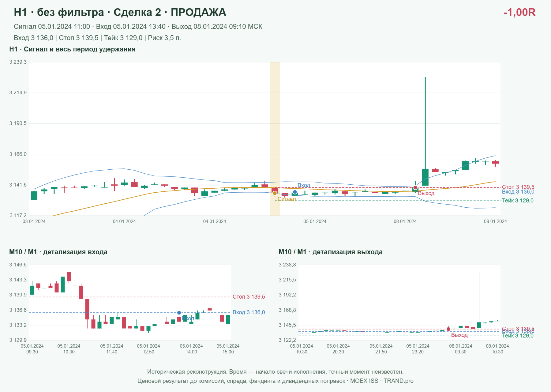The height and width of the screenshot is (392, 551).
Task: Click the '05.01.2024 14:00' tick label
Action: tap(191, 349)
